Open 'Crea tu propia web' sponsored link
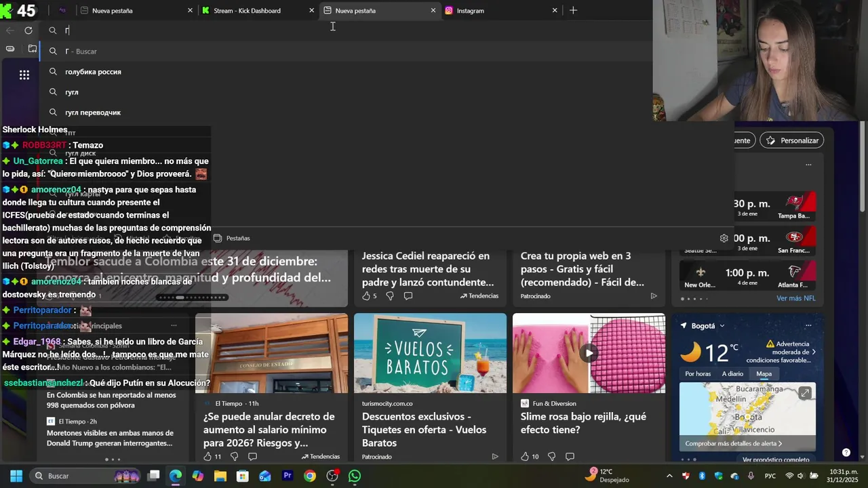868x488 pixels. click(x=583, y=269)
